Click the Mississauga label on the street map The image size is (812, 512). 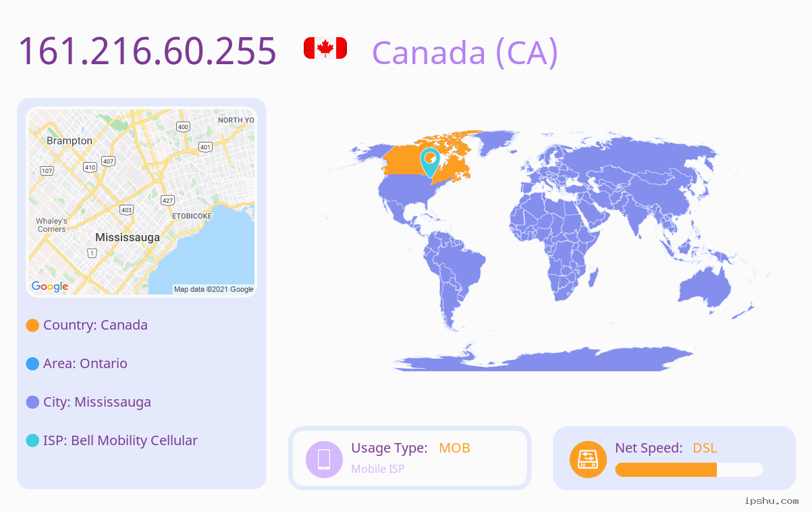click(128, 237)
